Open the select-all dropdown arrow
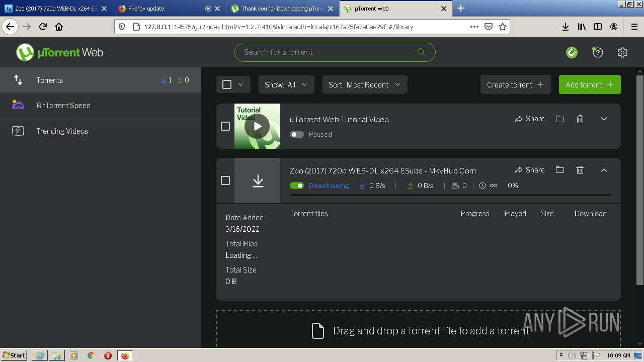 coord(240,84)
